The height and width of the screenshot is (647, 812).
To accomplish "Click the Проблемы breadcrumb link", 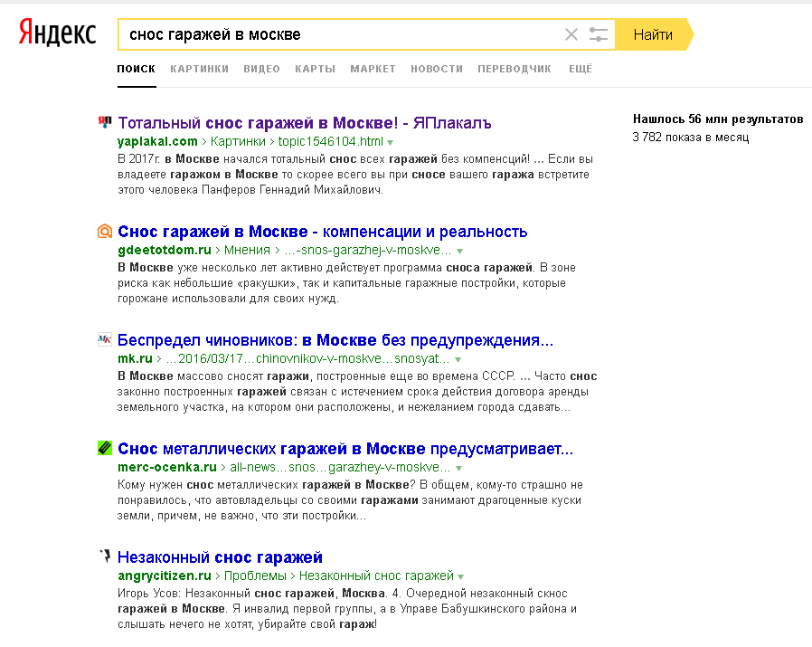I will click(255, 576).
